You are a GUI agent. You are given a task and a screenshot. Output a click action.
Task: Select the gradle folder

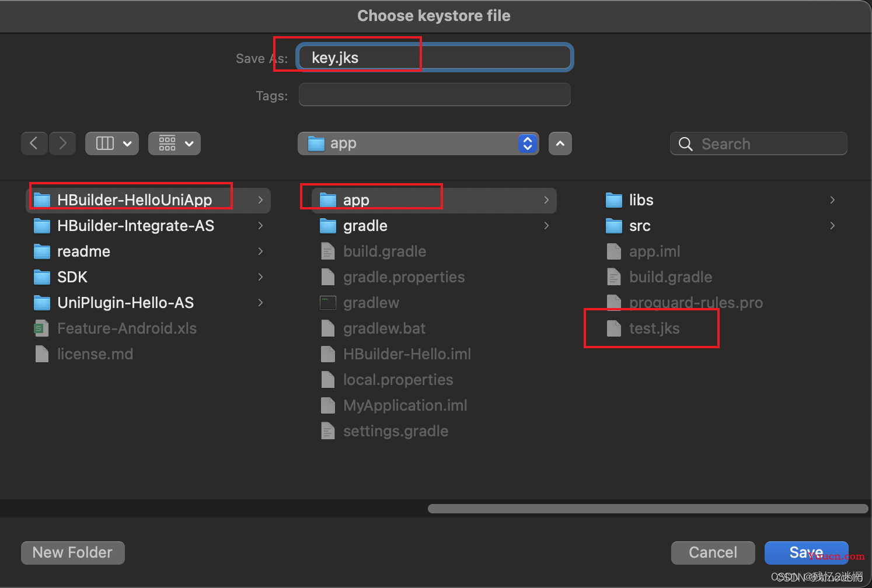tap(434, 226)
